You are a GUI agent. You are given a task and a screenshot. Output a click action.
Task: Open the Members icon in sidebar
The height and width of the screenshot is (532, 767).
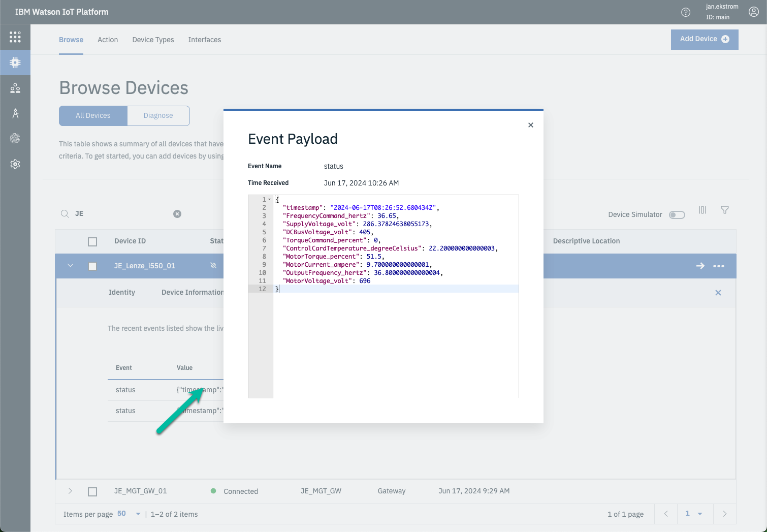pyautogui.click(x=15, y=88)
